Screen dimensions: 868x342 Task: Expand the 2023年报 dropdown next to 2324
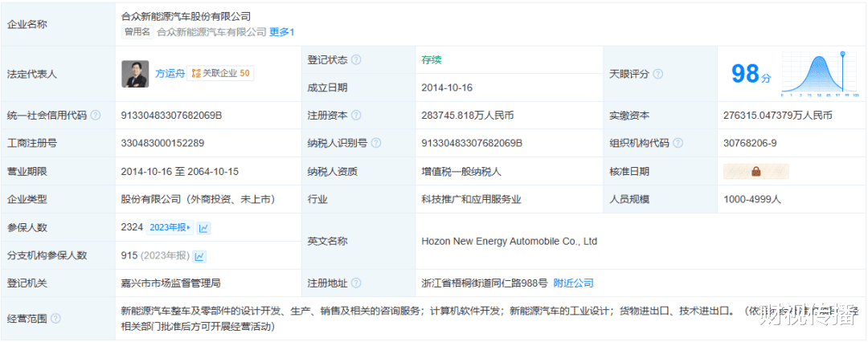pos(170,227)
